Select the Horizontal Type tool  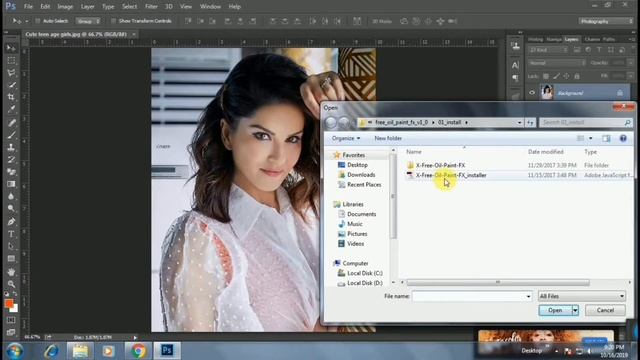click(x=11, y=234)
